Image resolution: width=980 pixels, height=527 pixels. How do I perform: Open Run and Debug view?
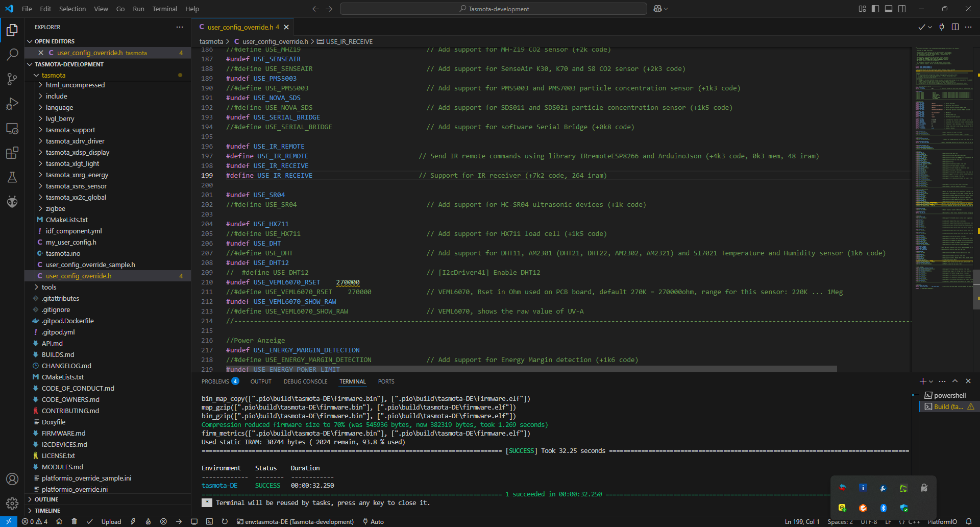[12, 104]
